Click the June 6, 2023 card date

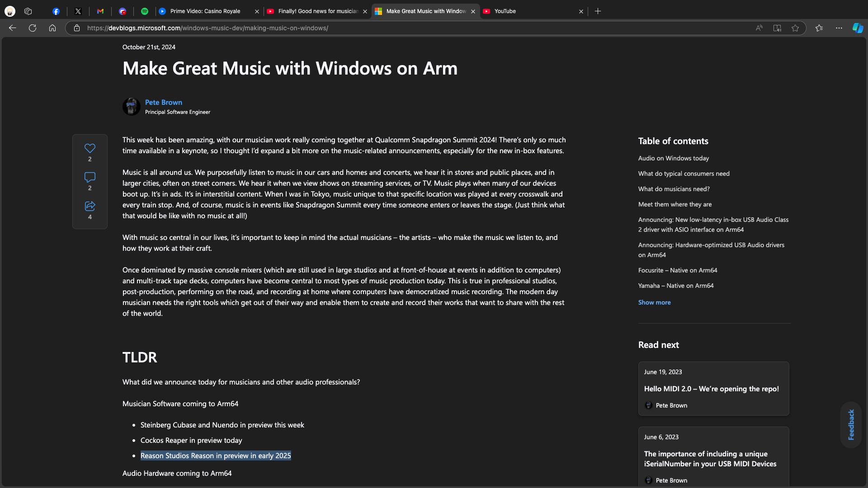(x=661, y=437)
